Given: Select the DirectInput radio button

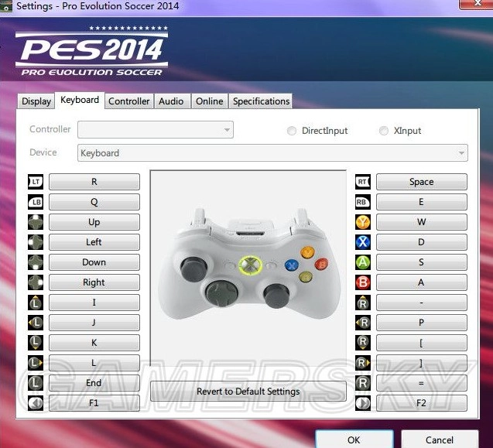Looking at the screenshot, I should [x=292, y=131].
